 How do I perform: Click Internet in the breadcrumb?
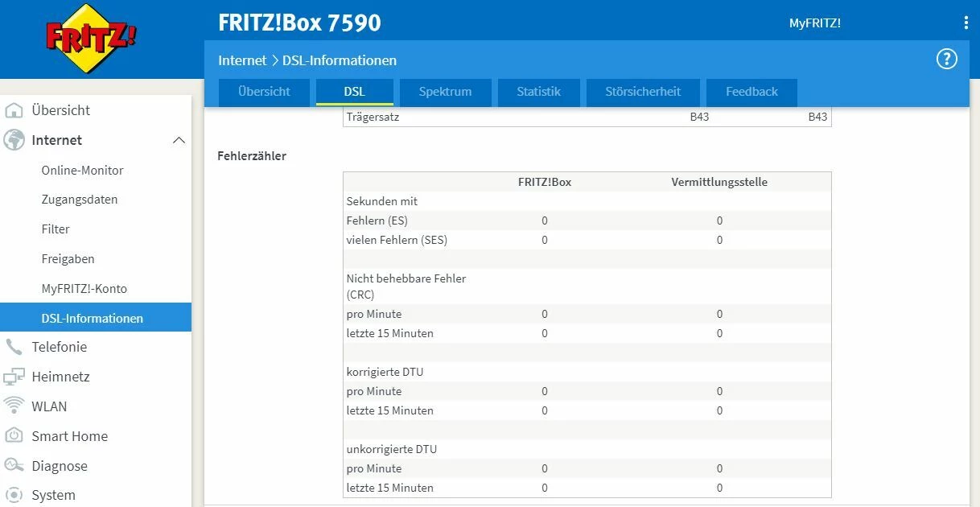coord(242,60)
